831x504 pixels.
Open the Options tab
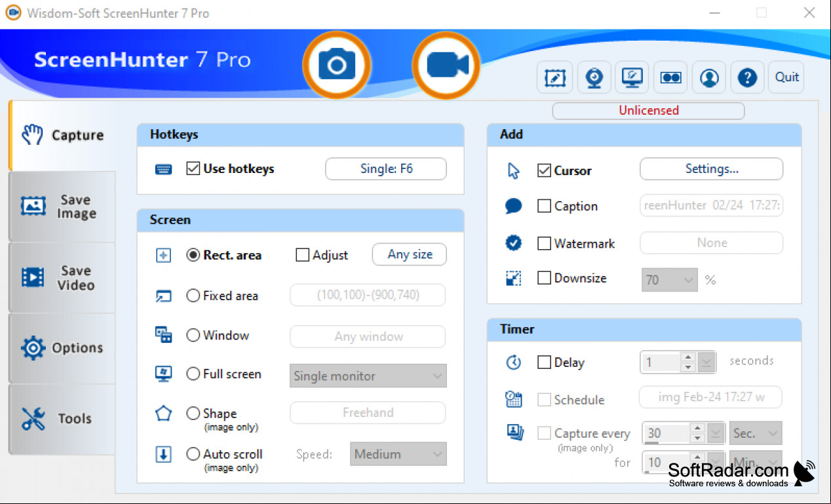click(x=62, y=348)
